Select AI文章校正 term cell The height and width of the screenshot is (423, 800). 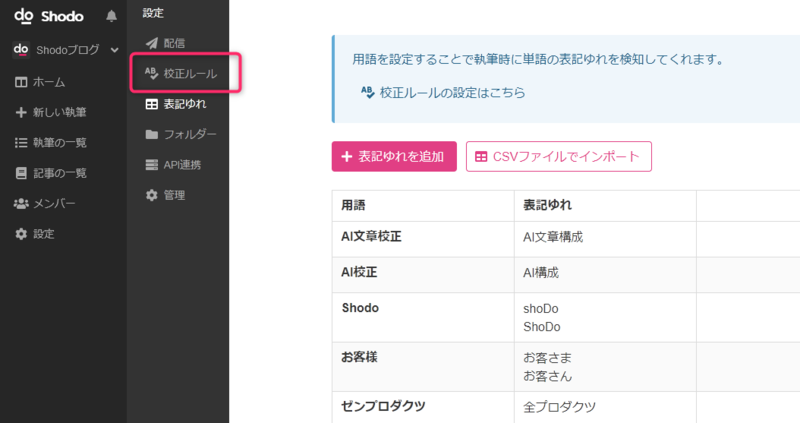[x=423, y=239]
